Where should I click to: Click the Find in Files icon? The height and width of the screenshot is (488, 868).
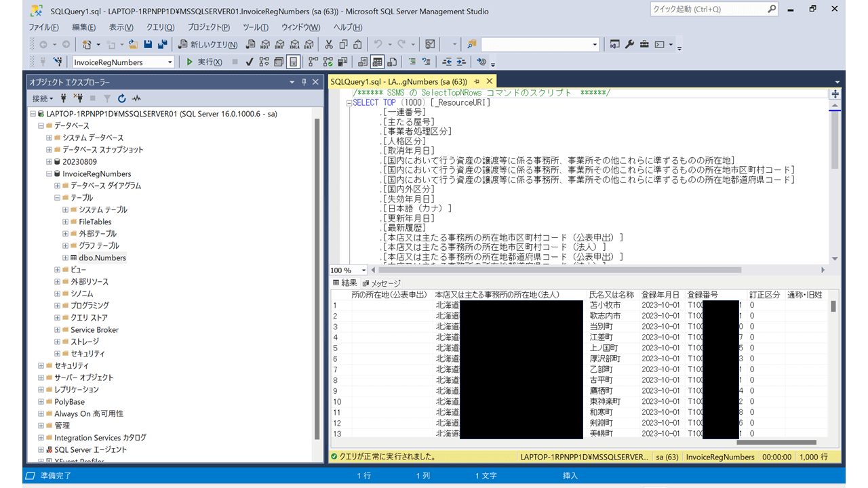click(472, 45)
